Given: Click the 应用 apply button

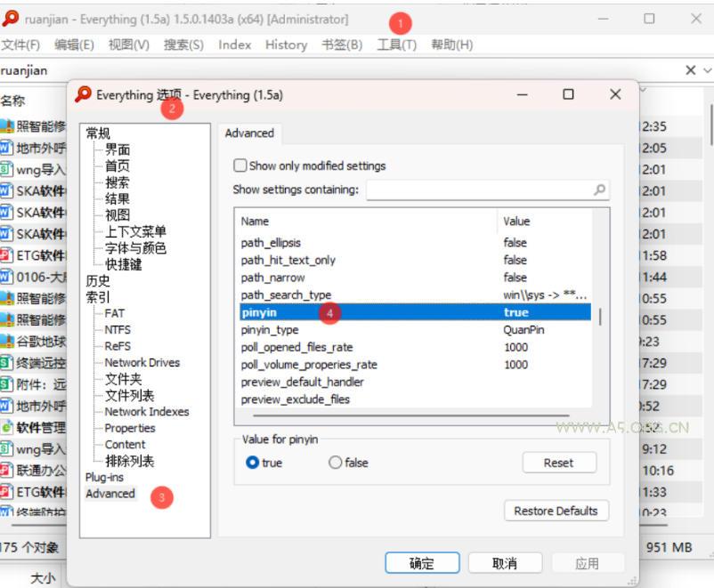Looking at the screenshot, I should 587,563.
